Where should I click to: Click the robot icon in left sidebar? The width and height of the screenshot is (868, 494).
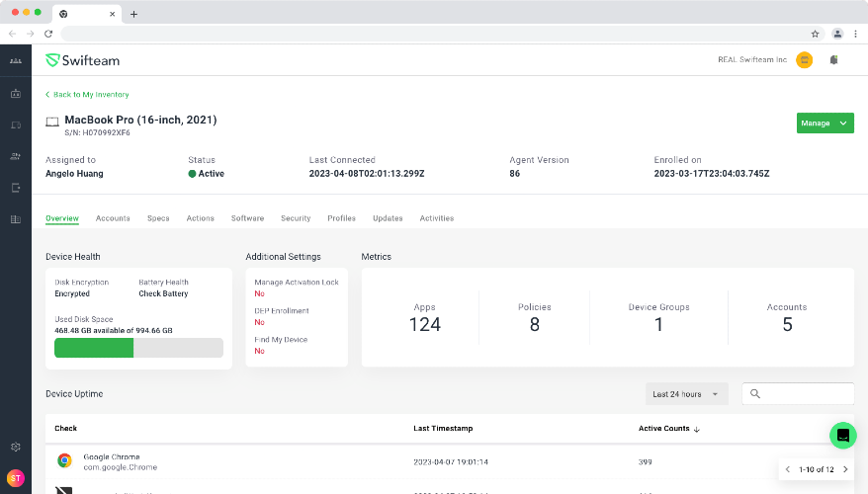pos(16,94)
